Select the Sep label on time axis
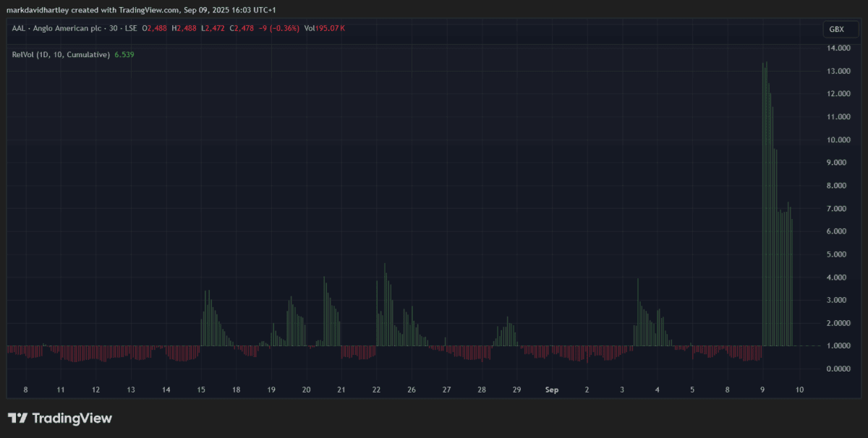Image resolution: width=868 pixels, height=438 pixels. point(552,390)
